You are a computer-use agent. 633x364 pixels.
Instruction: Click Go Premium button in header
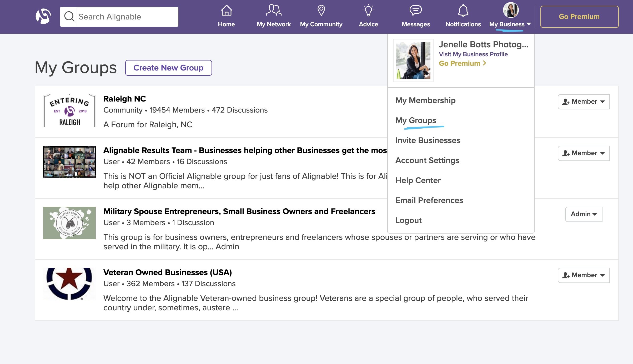(579, 17)
